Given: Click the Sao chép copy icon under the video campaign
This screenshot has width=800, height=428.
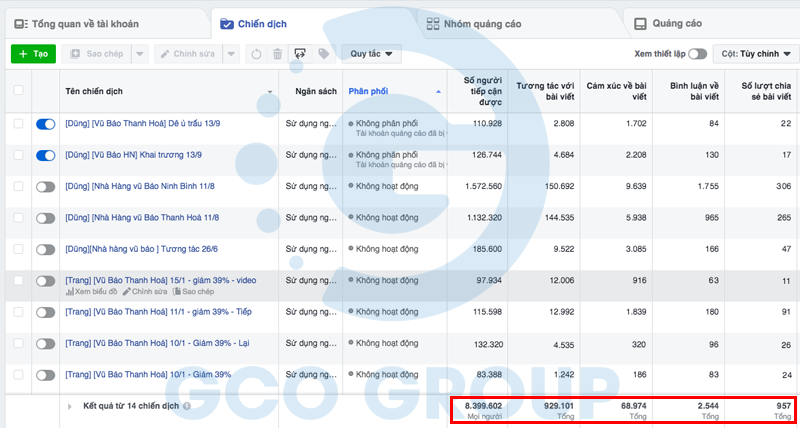Looking at the screenshot, I should 176,292.
